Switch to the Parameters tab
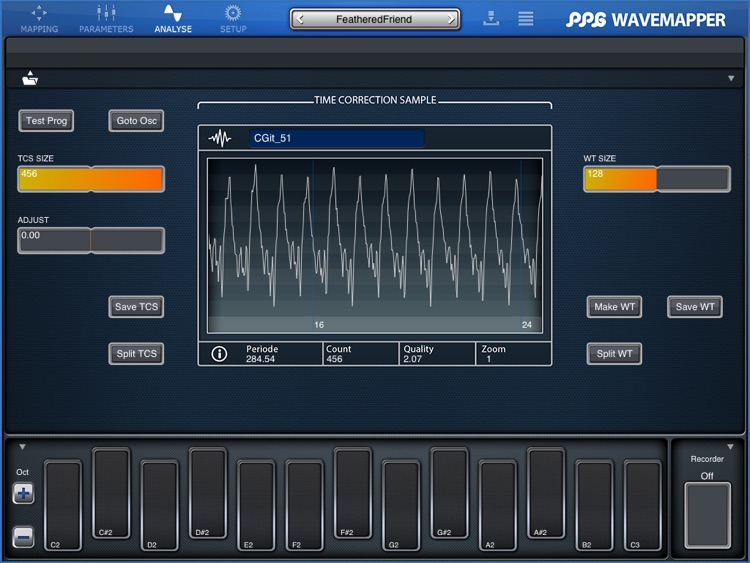 click(x=106, y=19)
